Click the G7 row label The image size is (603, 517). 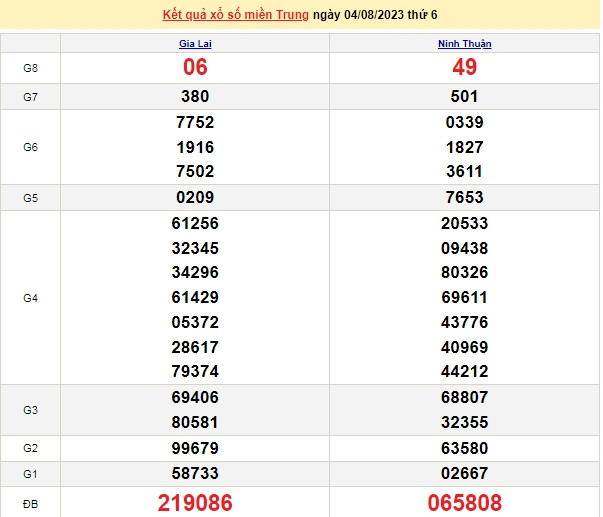click(x=30, y=97)
